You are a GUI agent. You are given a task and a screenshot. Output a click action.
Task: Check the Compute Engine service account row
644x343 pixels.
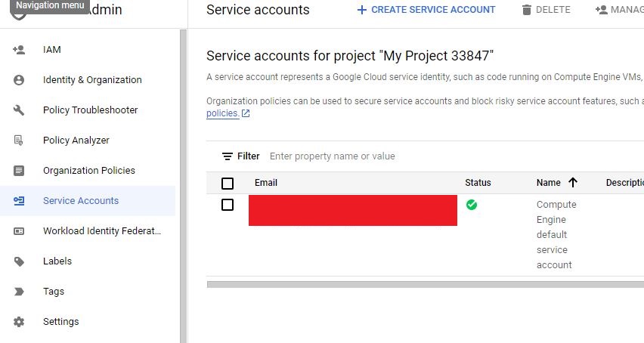[228, 205]
